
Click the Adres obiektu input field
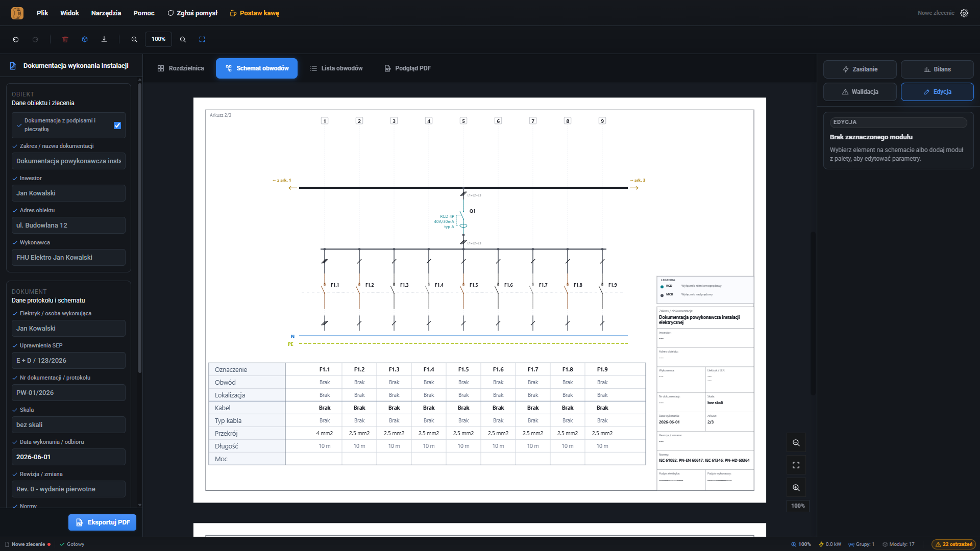click(x=68, y=226)
